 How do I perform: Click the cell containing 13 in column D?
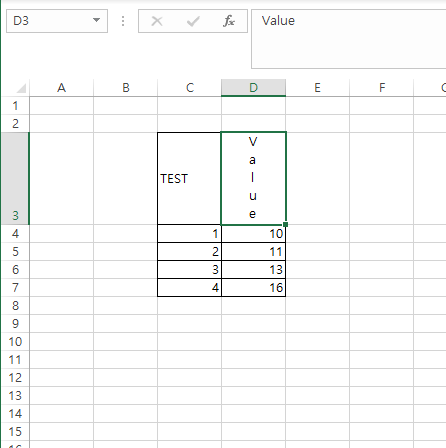[253, 270]
